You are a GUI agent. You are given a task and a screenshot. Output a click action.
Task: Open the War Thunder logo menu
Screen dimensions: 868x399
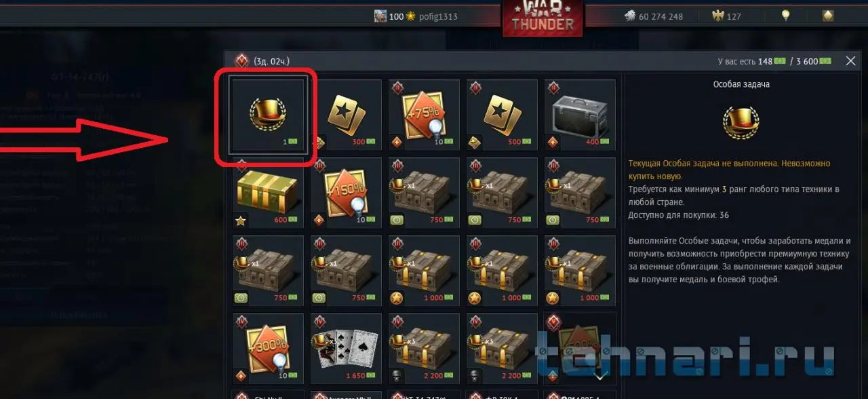542,18
